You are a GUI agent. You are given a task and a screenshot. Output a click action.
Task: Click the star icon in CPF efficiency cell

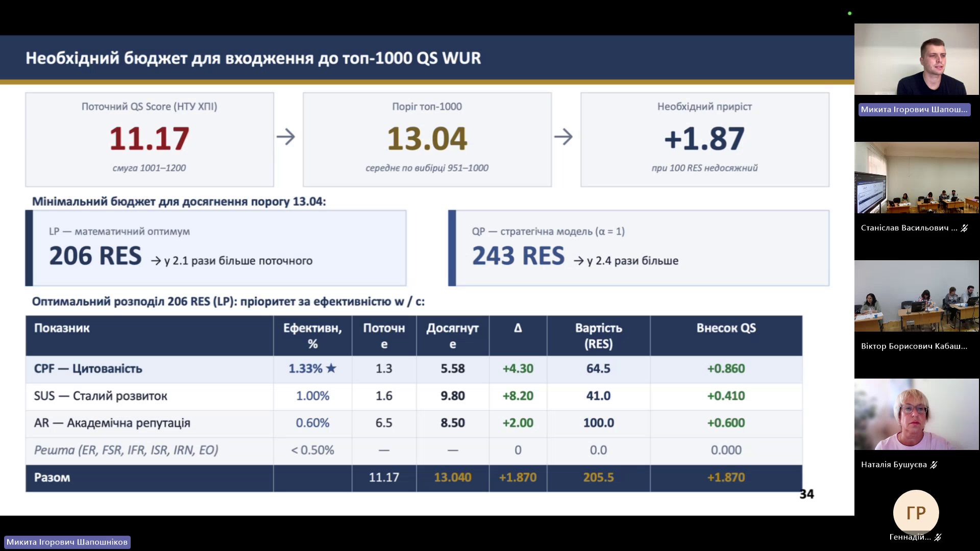(331, 368)
